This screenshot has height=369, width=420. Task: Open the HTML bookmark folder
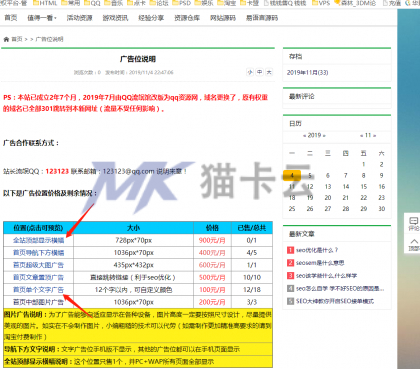45,3
